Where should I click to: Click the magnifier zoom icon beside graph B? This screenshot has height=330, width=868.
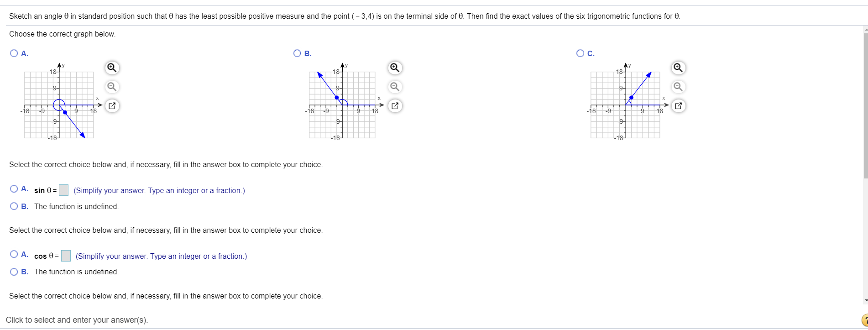pos(394,68)
